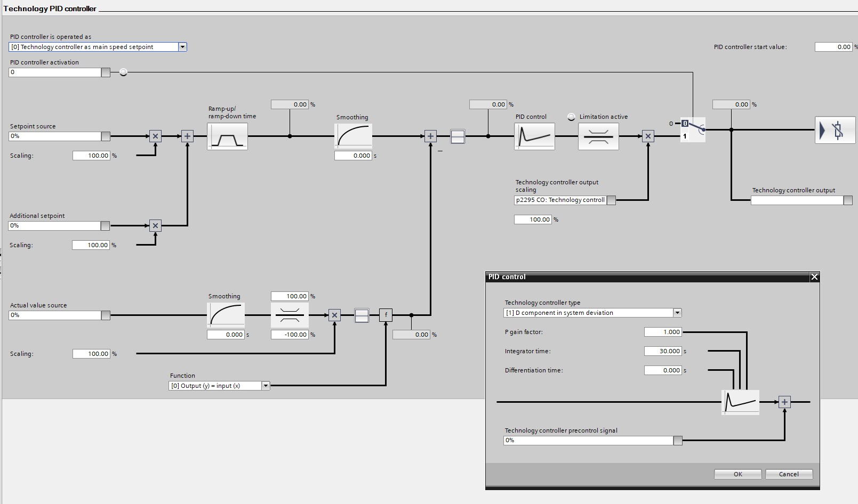
Task: Open the Technology controller output selector button
Action: tap(848, 200)
